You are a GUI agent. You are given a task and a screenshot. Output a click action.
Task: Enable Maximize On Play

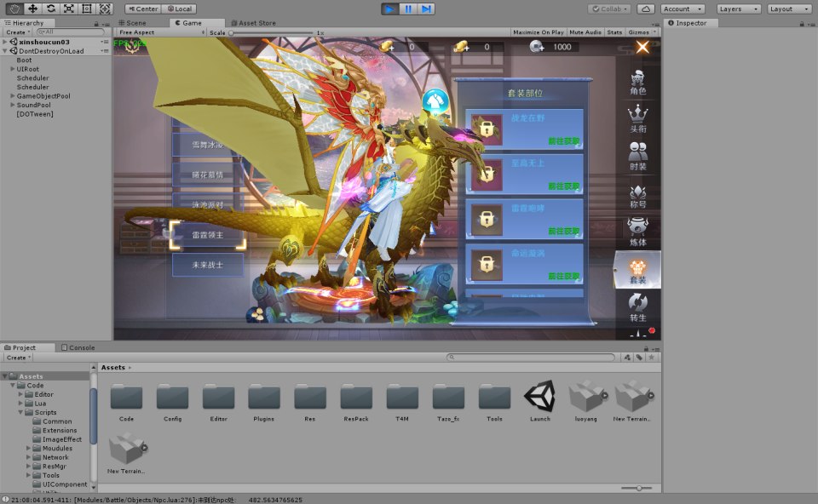point(539,32)
